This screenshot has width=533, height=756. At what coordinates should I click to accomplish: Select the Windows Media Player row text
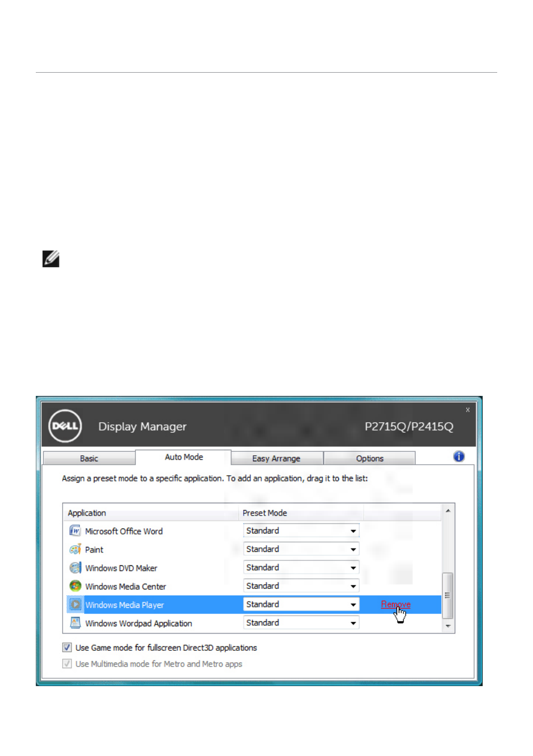tap(124, 605)
